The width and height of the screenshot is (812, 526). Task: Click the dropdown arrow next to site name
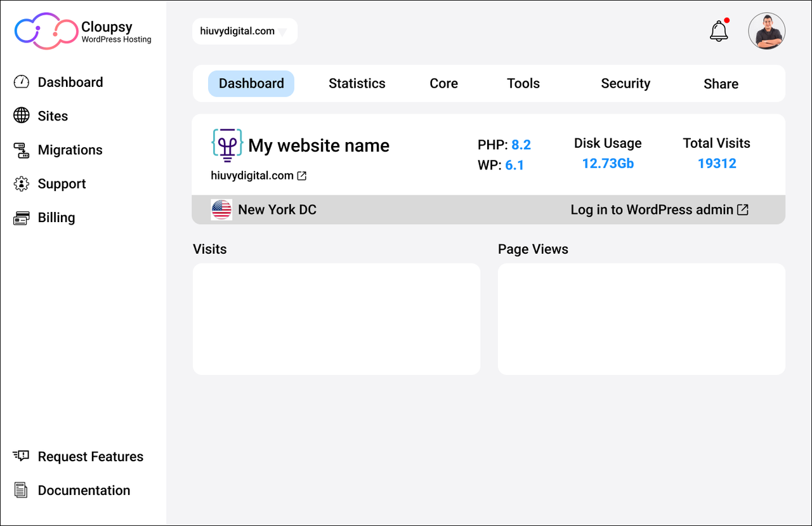coord(282,32)
